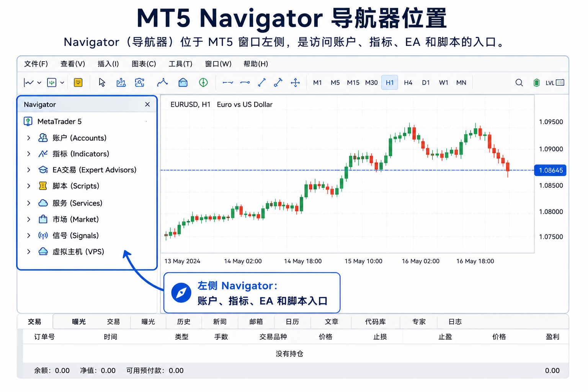The height and width of the screenshot is (392, 588).
Task: Open the 插入(I) menu
Action: [108, 64]
